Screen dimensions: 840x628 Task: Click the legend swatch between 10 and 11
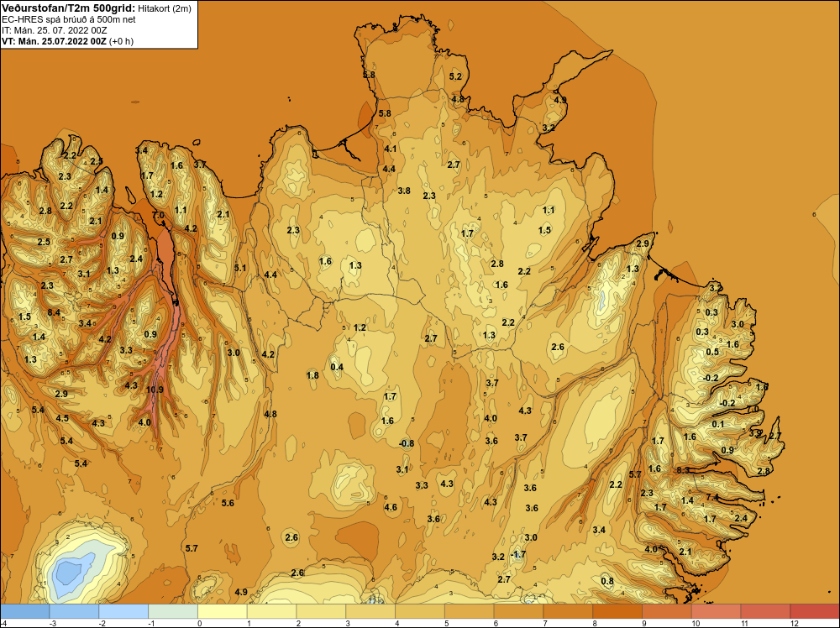click(716, 611)
